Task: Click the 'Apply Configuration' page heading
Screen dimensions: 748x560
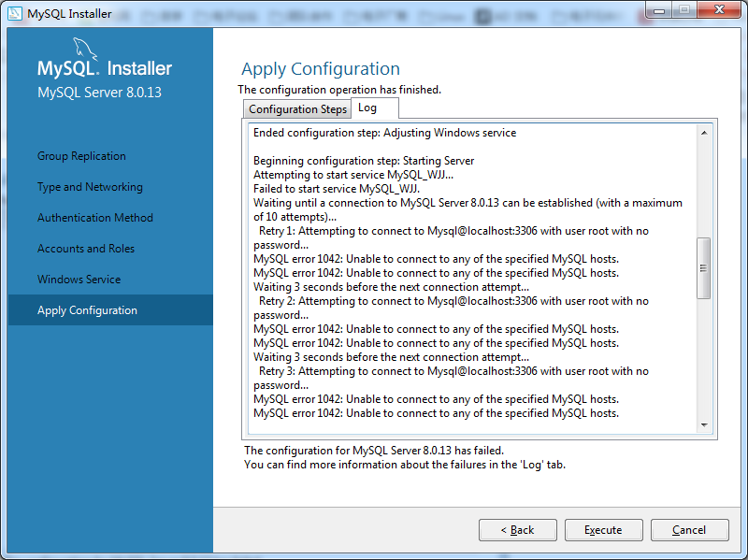Action: [321, 69]
